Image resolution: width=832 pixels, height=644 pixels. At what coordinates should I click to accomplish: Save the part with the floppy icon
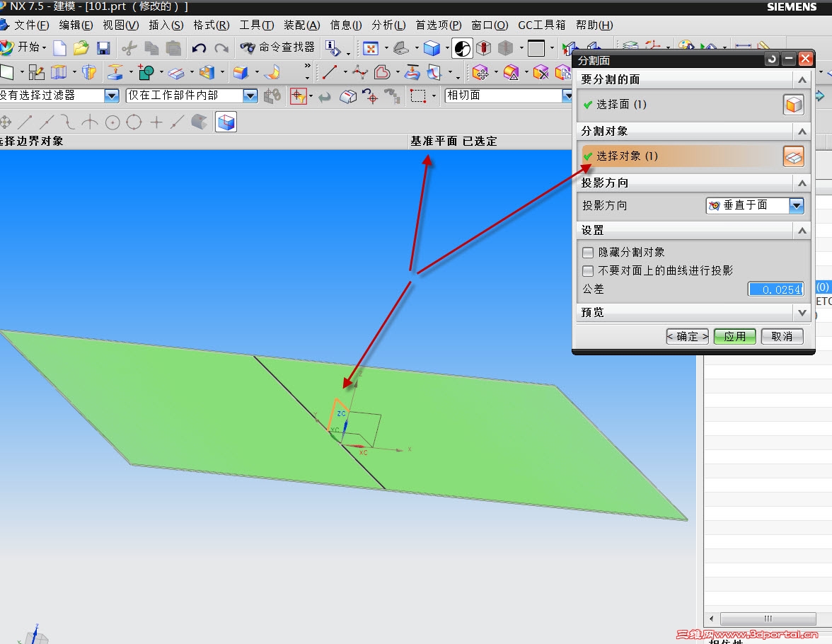coord(103,48)
